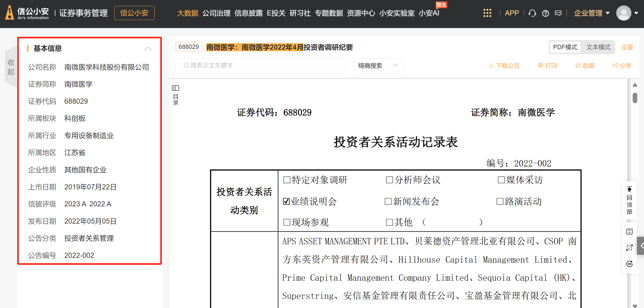Toggle the 其他 checkbox
This screenshot has width=644, height=308.
pyautogui.click(x=389, y=222)
